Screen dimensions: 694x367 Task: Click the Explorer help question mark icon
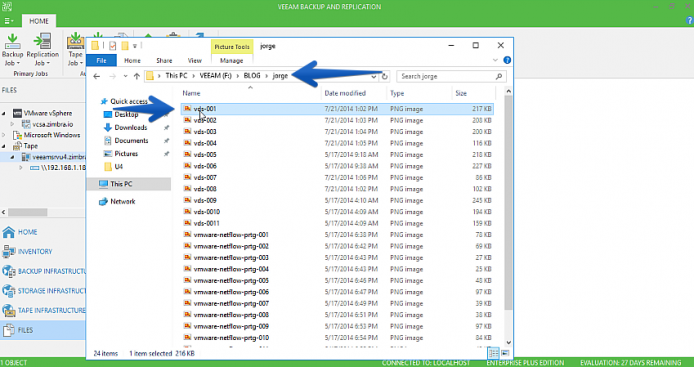tap(507, 60)
